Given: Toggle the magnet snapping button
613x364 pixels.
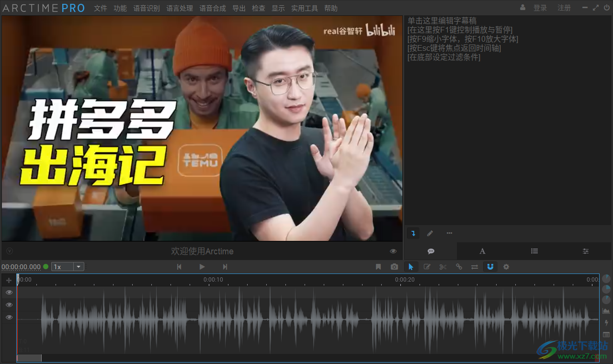Looking at the screenshot, I should (490, 267).
